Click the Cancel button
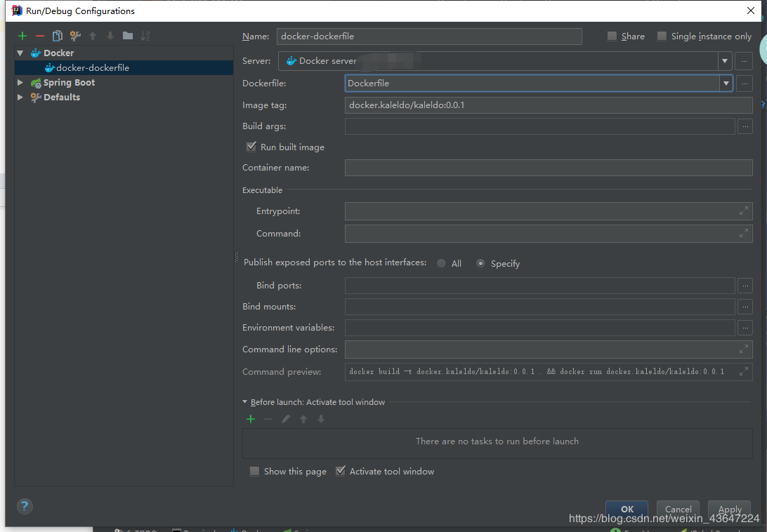The image size is (767, 532). click(678, 509)
